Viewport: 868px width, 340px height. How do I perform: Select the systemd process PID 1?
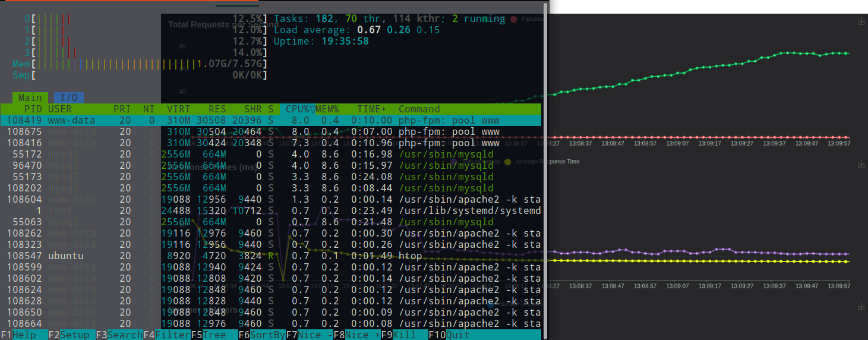271,211
